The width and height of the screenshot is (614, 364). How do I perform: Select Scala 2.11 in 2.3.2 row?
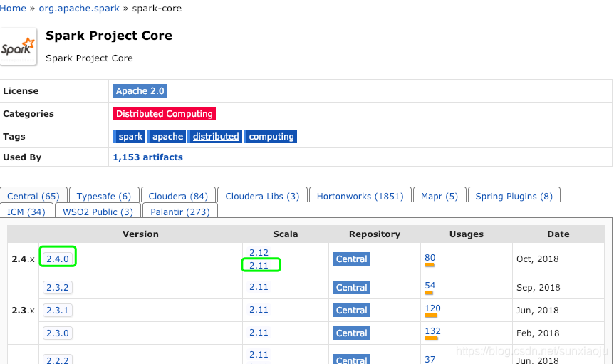pos(259,287)
